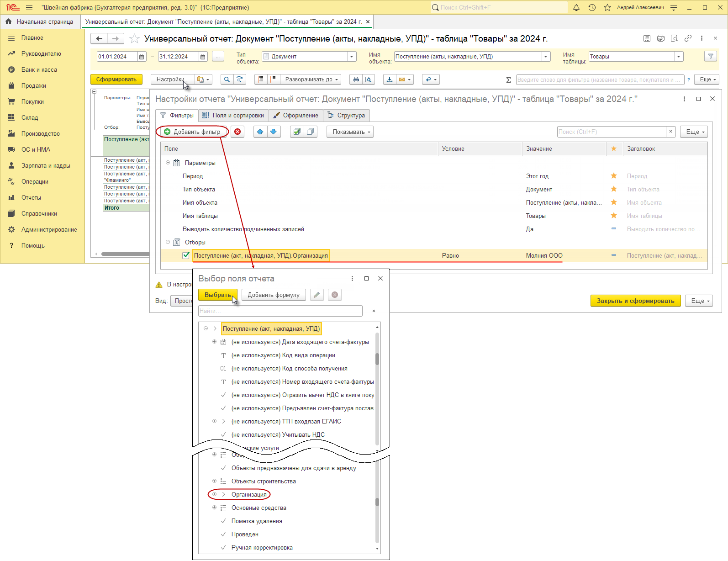Toggle quick-access mark for Выводить количество row
Viewport: 728px width, 561px height.
click(x=614, y=229)
